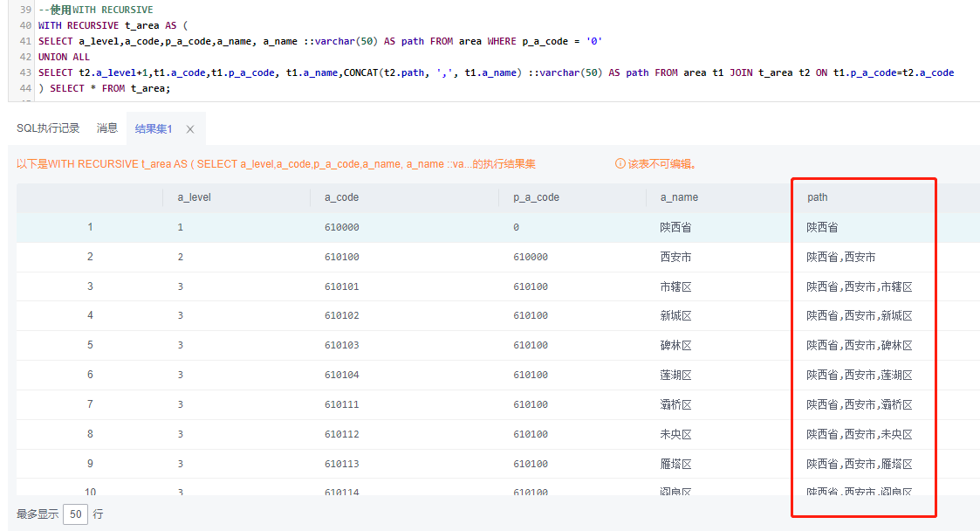Close the 结果集1 tab
The image size is (980, 531).
[x=190, y=129]
